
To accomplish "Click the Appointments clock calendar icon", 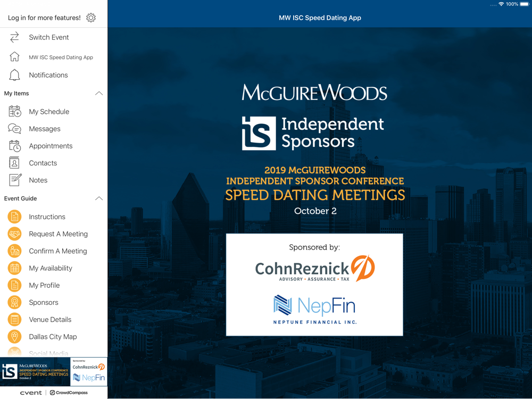I will pyautogui.click(x=14, y=146).
